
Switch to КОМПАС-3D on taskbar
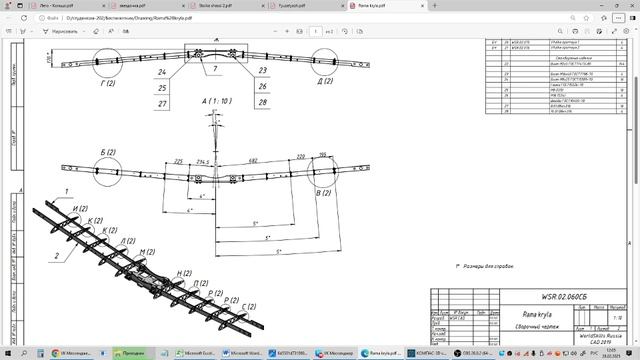point(427,353)
